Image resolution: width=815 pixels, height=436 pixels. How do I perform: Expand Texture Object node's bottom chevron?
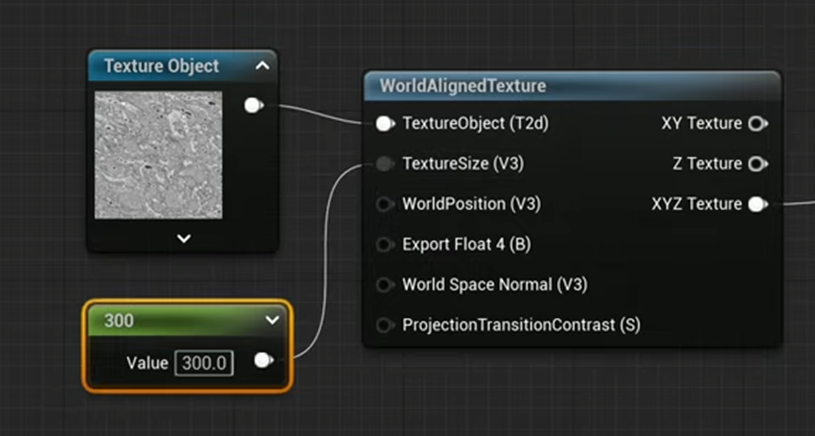pos(183,239)
